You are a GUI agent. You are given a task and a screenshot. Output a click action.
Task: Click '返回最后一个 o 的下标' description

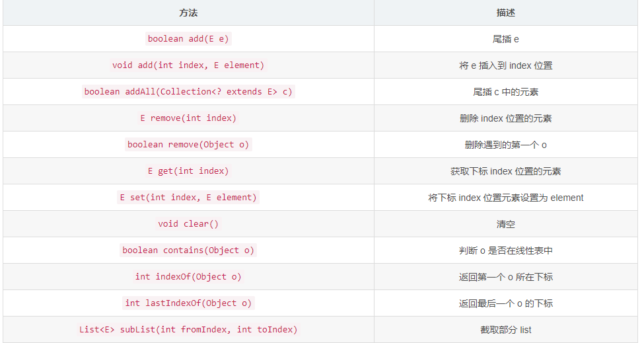[505, 303]
